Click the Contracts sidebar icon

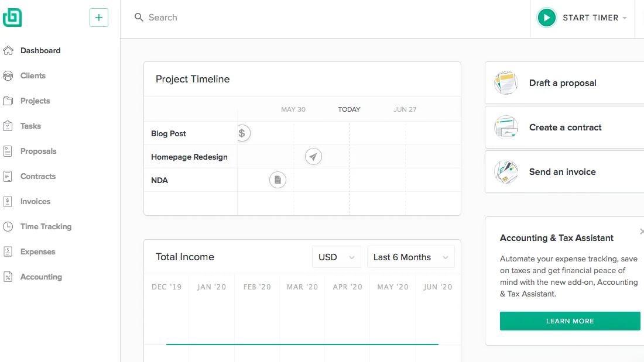(x=8, y=176)
